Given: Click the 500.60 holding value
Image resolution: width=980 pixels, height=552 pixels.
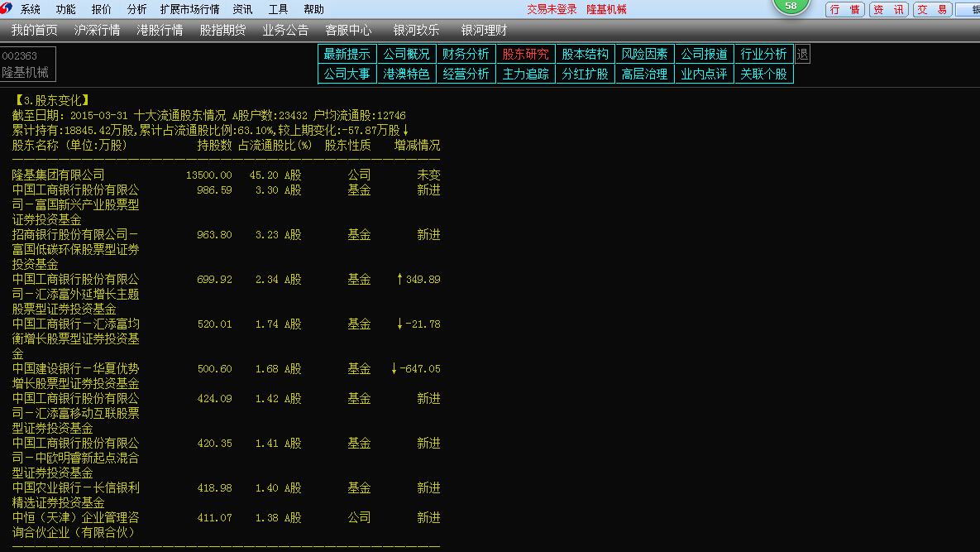Looking at the screenshot, I should [214, 369].
